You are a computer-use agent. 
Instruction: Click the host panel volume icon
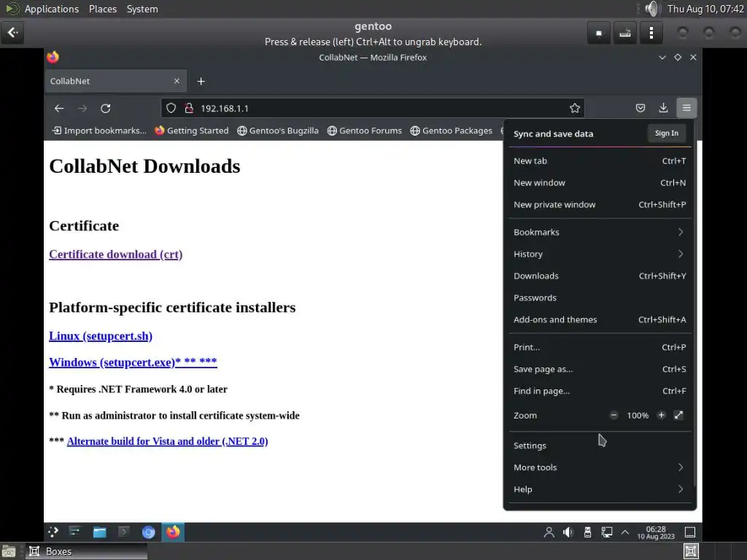point(651,9)
